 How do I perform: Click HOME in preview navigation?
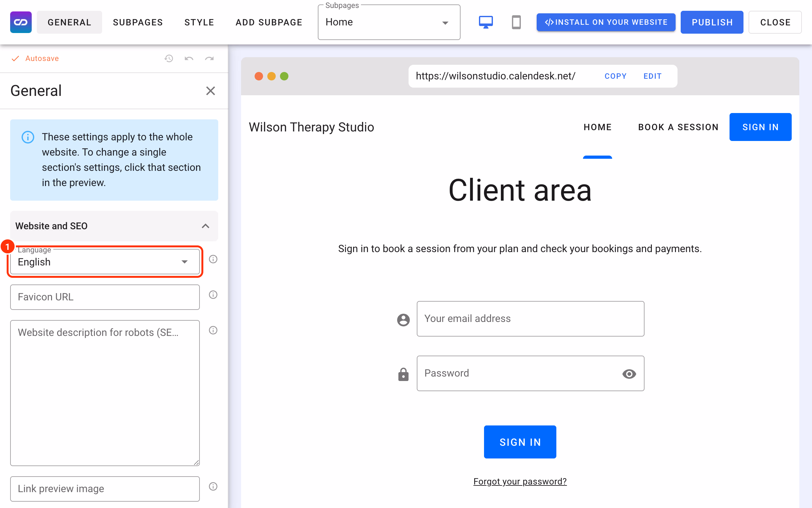[x=598, y=127]
